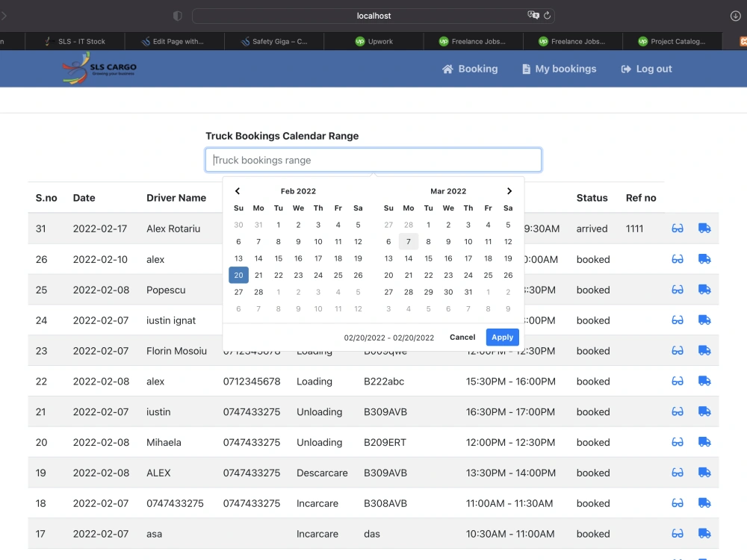Go to previous month in calendar
The width and height of the screenshot is (747, 560).
[x=238, y=191]
